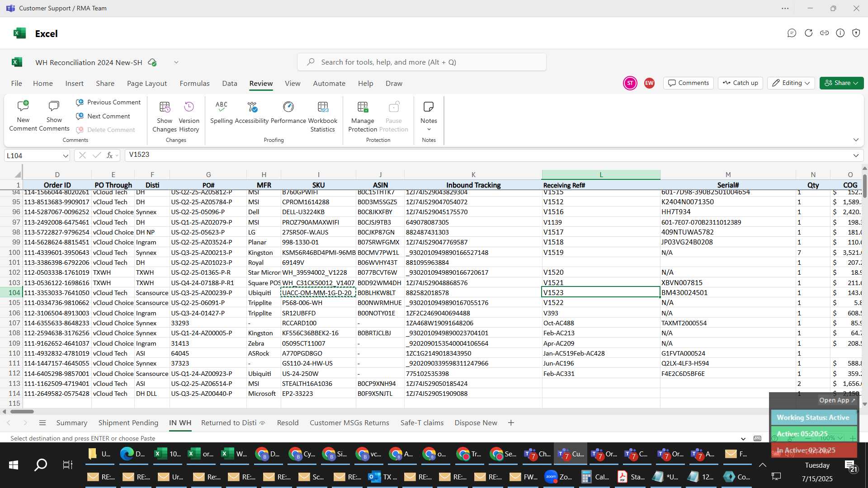The image size is (868, 488).
Task: Expand the Name Box dropdown
Action: (66, 156)
